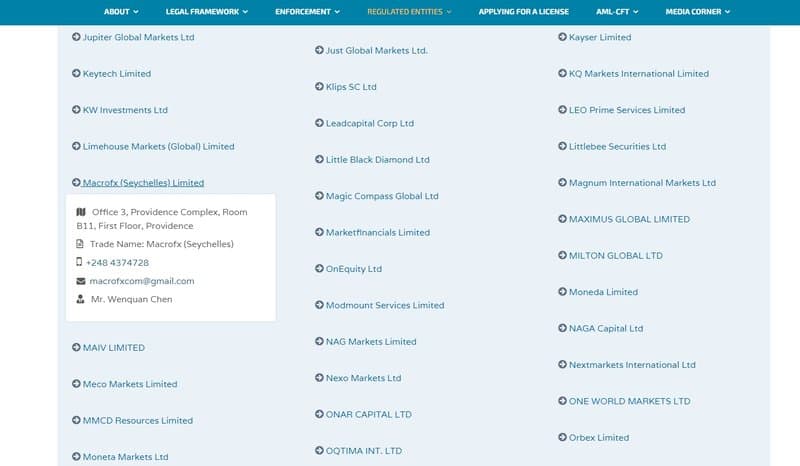This screenshot has width=800, height=466.
Task: Click arrow icon by KQ Markets International Limited
Action: pos(562,73)
